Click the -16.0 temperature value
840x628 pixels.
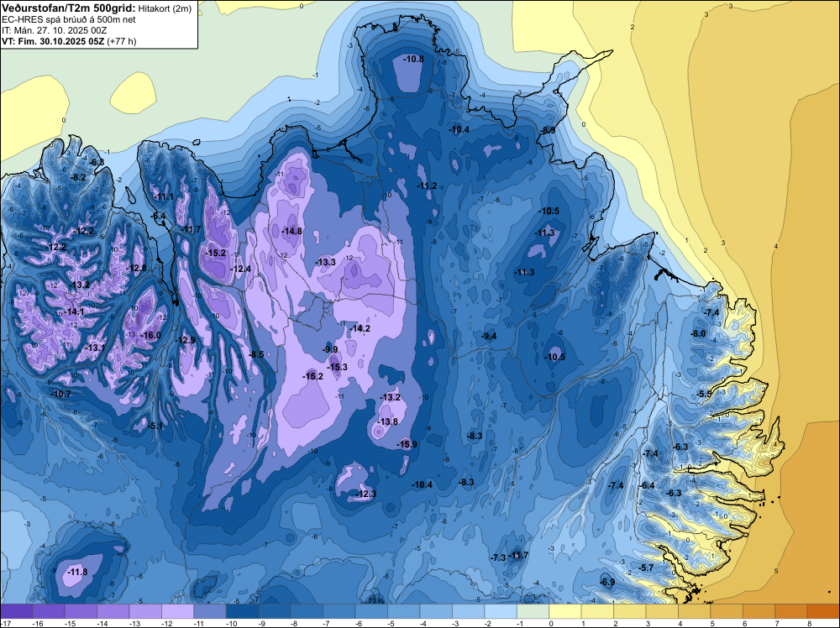[150, 335]
